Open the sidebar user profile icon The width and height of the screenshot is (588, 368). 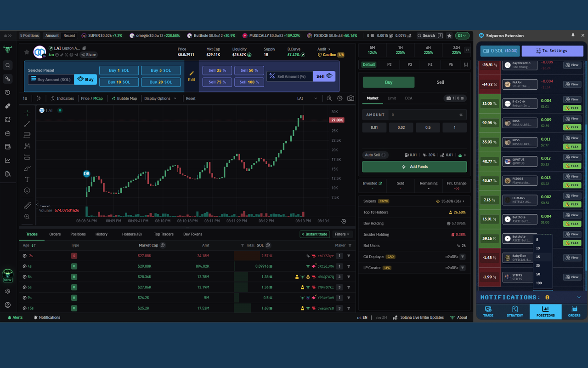[x=7, y=305]
